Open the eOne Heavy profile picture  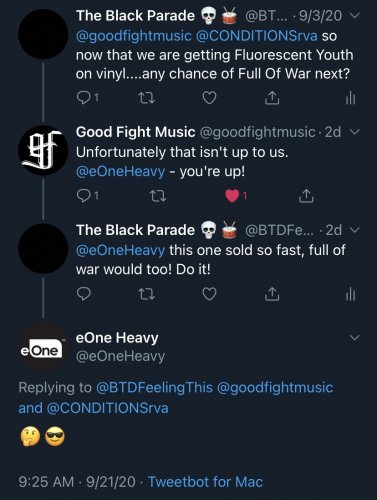click(x=43, y=348)
